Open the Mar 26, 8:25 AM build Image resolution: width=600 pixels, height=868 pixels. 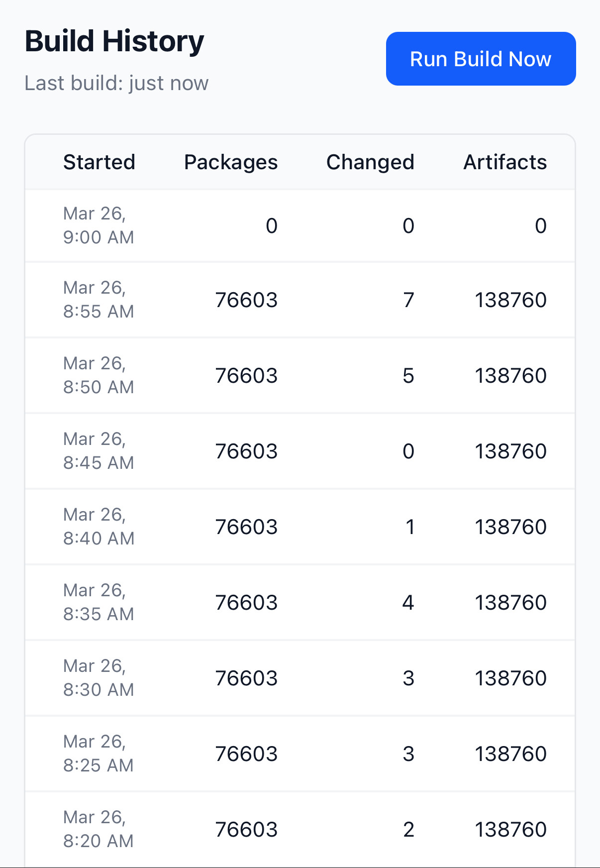99,754
